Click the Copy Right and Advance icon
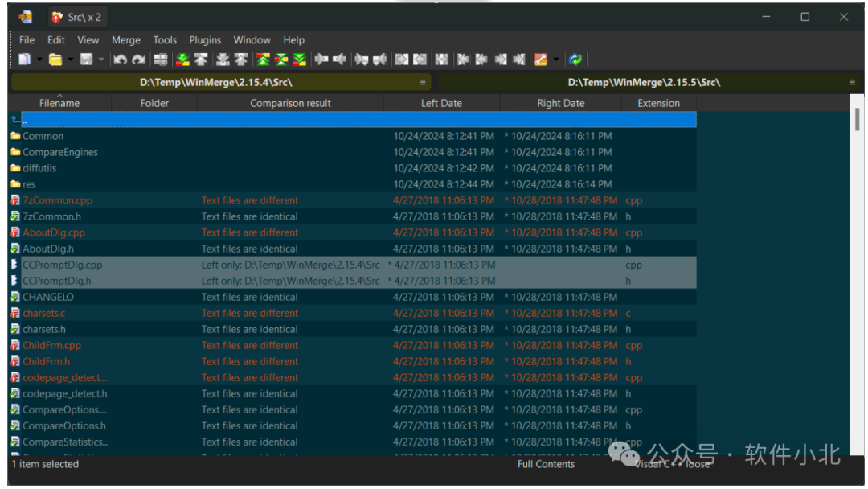 (362, 60)
